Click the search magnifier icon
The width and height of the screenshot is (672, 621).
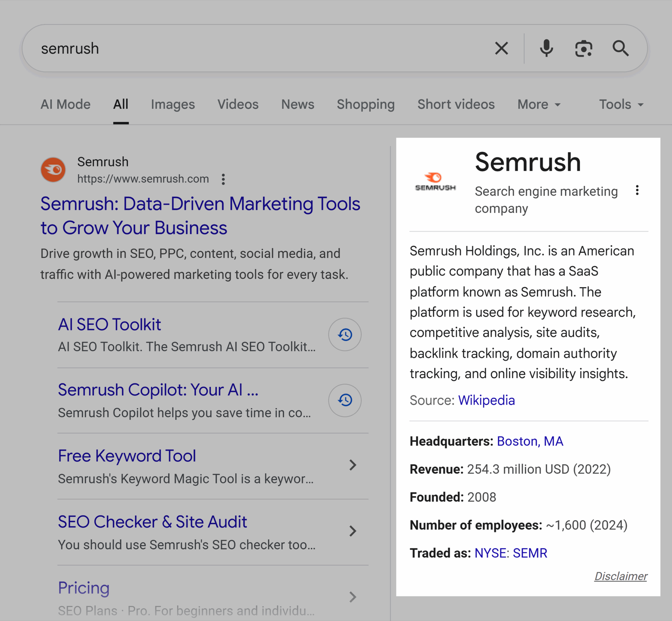click(620, 48)
